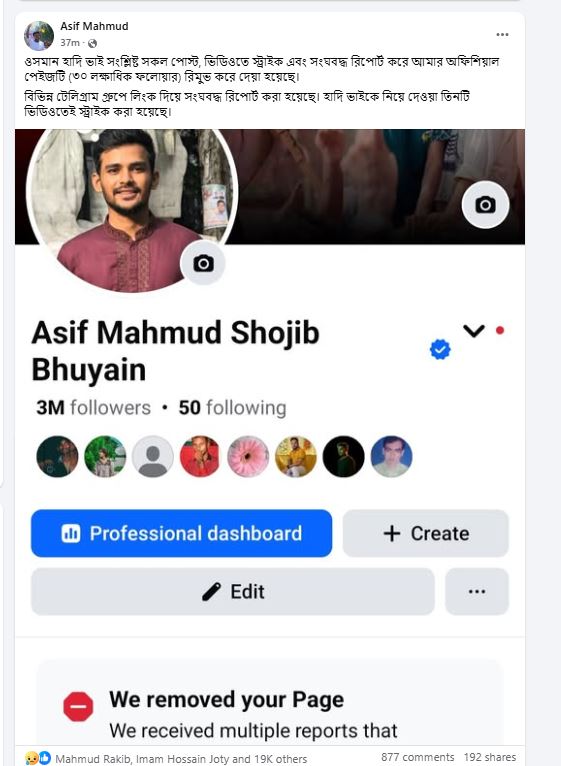Click the profile picture camera icon
This screenshot has height=766, width=561.
(x=203, y=263)
